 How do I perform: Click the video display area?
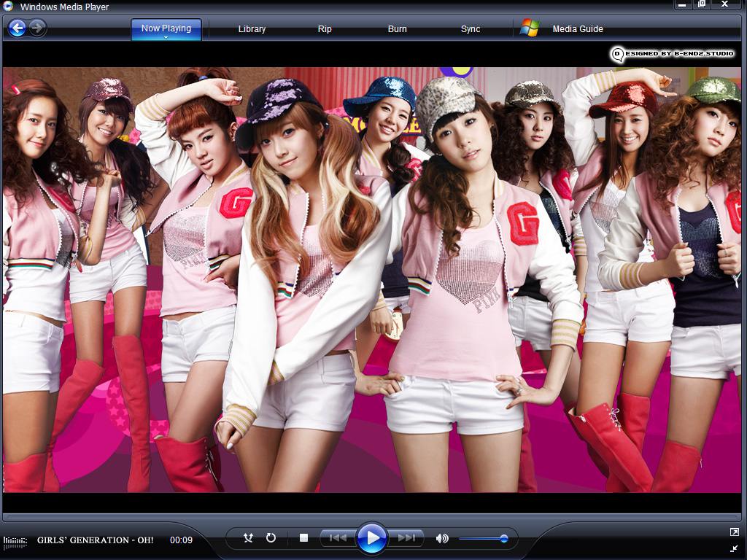(x=371, y=279)
